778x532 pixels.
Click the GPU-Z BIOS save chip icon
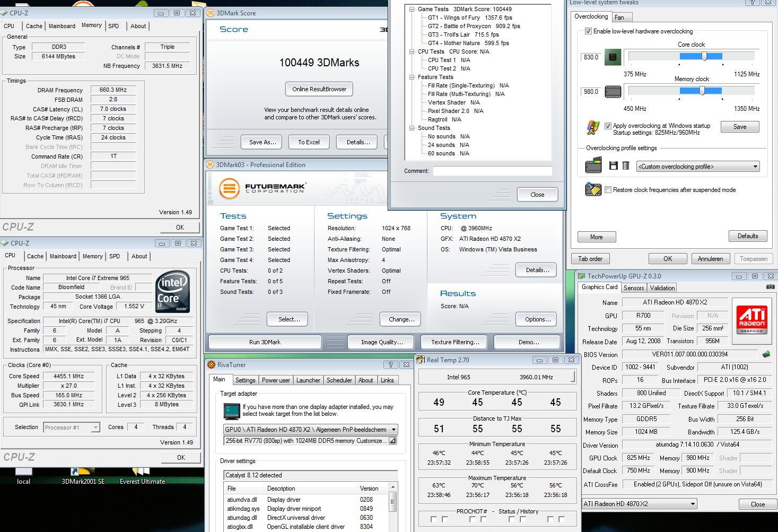[766, 354]
